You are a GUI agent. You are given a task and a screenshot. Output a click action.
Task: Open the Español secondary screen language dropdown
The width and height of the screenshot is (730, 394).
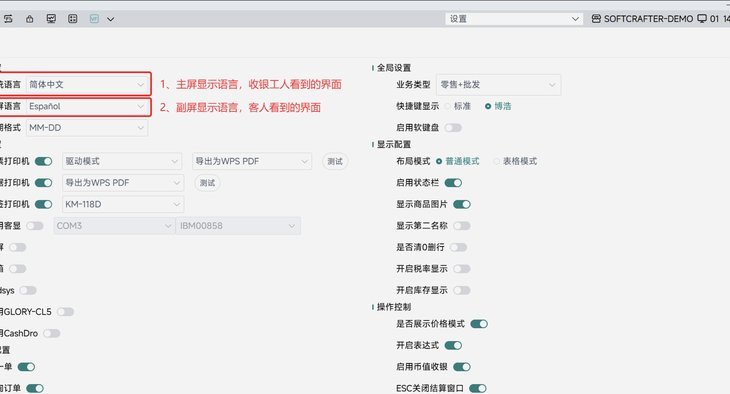click(87, 107)
